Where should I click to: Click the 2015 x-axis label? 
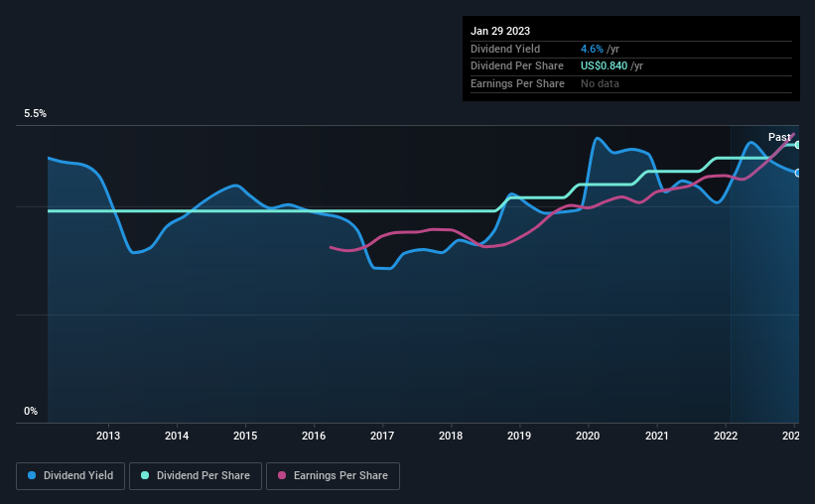click(245, 436)
